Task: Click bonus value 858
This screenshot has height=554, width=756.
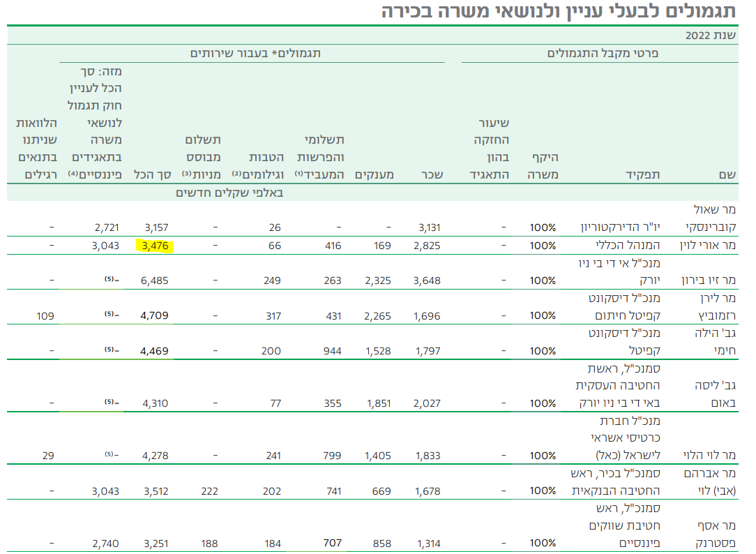Action: coord(382,544)
